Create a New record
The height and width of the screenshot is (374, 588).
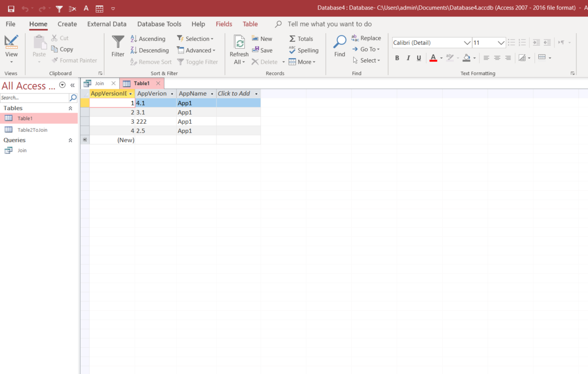coord(262,39)
